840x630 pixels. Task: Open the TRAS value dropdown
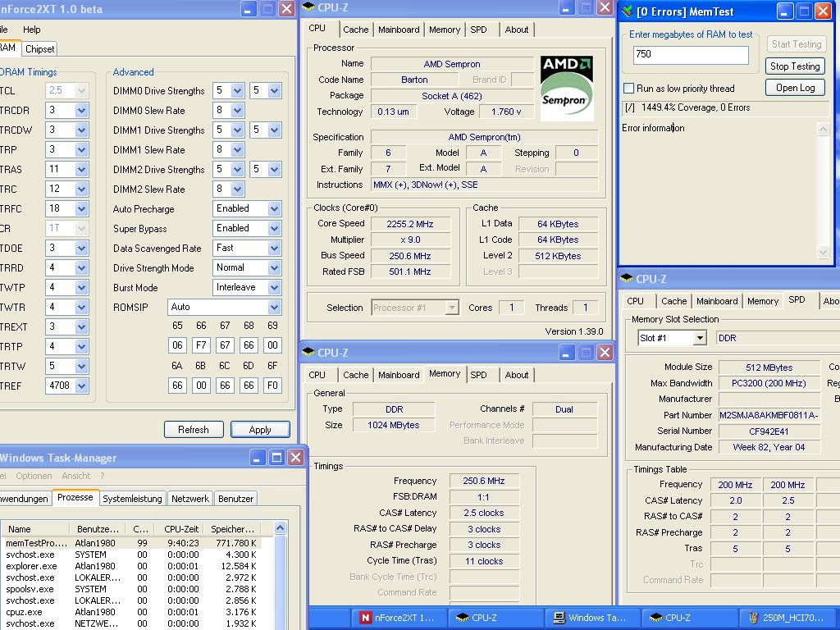(81, 169)
